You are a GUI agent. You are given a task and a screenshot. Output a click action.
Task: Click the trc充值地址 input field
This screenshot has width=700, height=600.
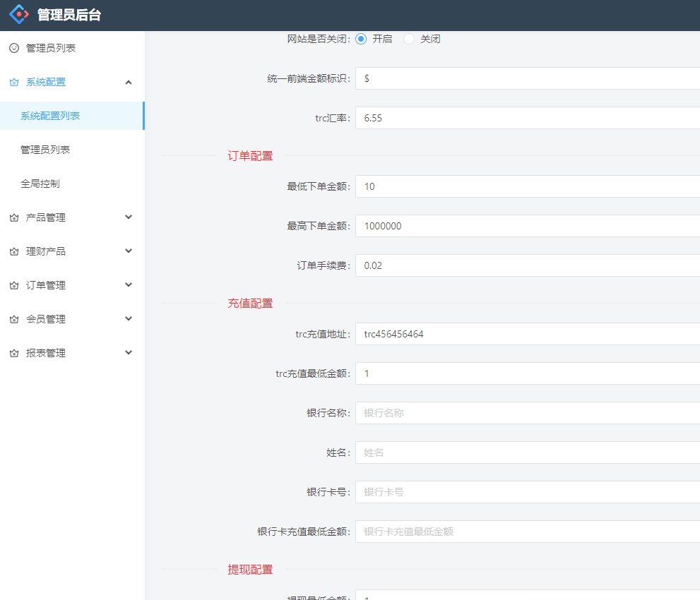tap(494, 334)
